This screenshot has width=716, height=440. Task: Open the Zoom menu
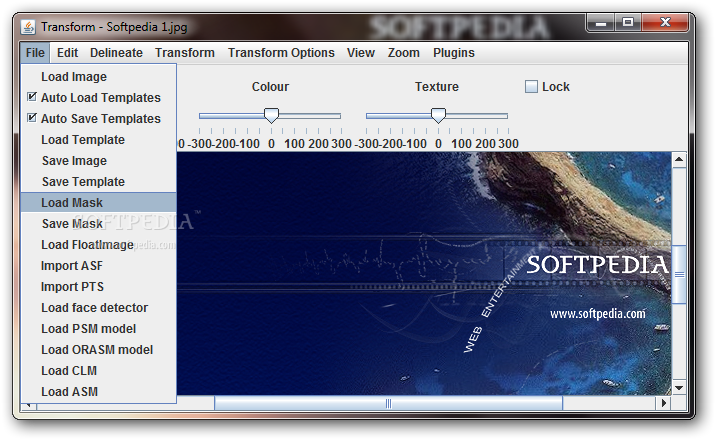tap(404, 53)
